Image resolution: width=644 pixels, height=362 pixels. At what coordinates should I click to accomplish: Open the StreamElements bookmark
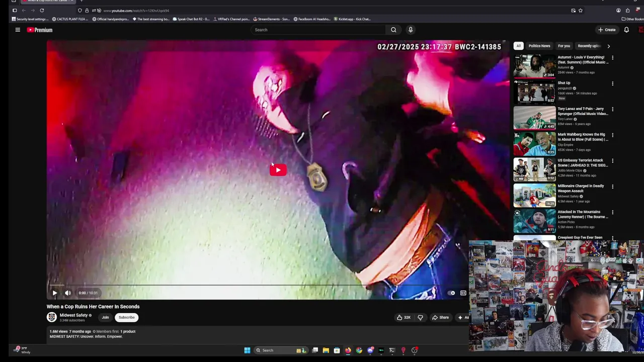point(272,19)
